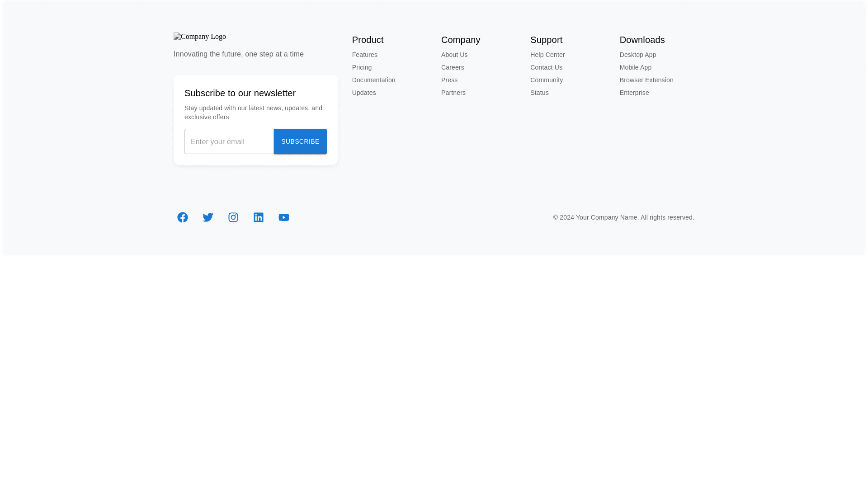Screen dimensions: 868x488
Task: Download the Desktop App
Action: [637, 55]
